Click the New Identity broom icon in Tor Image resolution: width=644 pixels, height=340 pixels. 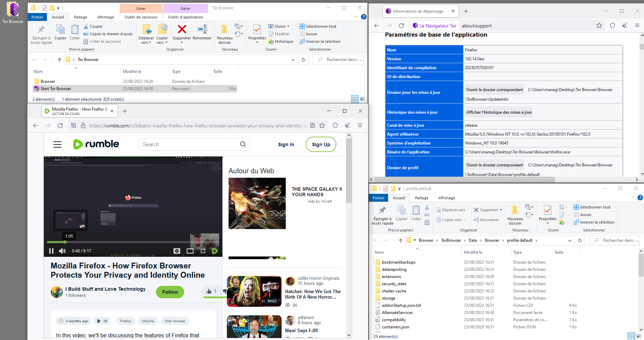pos(624,25)
